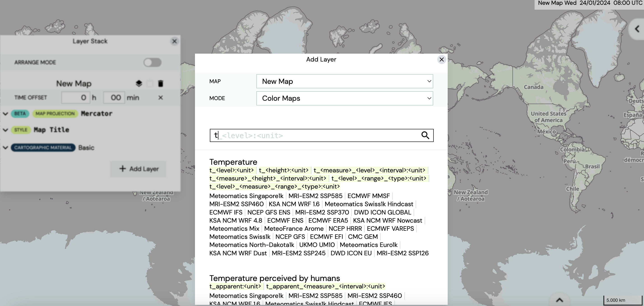Image resolution: width=644 pixels, height=306 pixels.
Task: Choose DWD ICON GLOBAL model
Action: 382,213
